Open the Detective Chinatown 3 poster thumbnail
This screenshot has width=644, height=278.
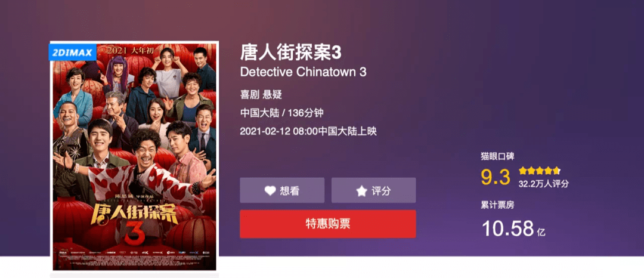(x=134, y=156)
